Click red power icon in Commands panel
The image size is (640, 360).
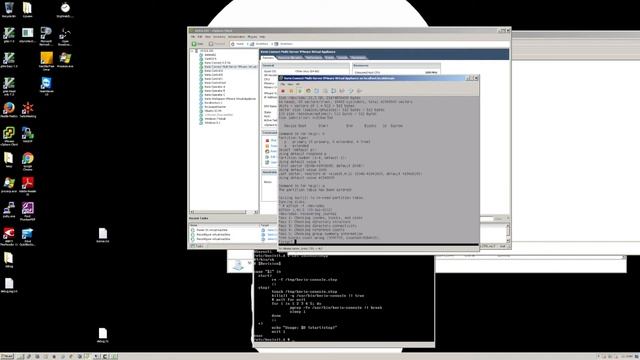pos(267,140)
